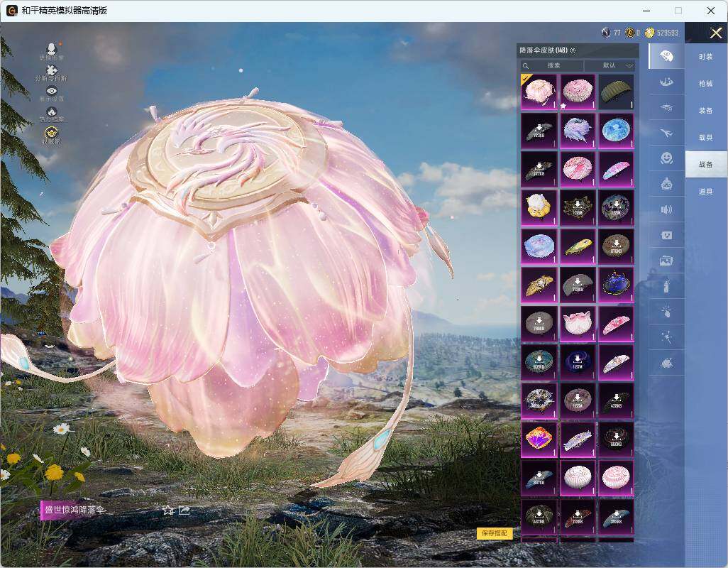Image resolution: width=728 pixels, height=568 pixels.
Task: Select the default olive green parachute thumbnail
Action: pos(616,92)
